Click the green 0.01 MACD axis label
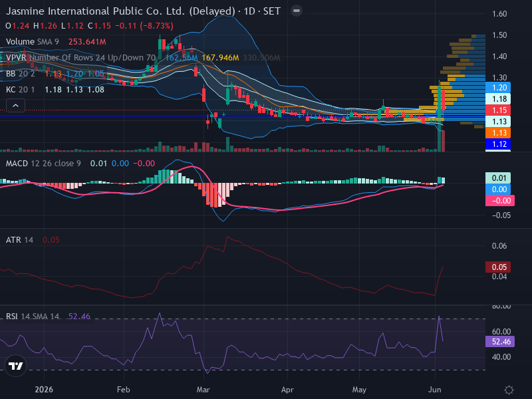 pyautogui.click(x=498, y=178)
